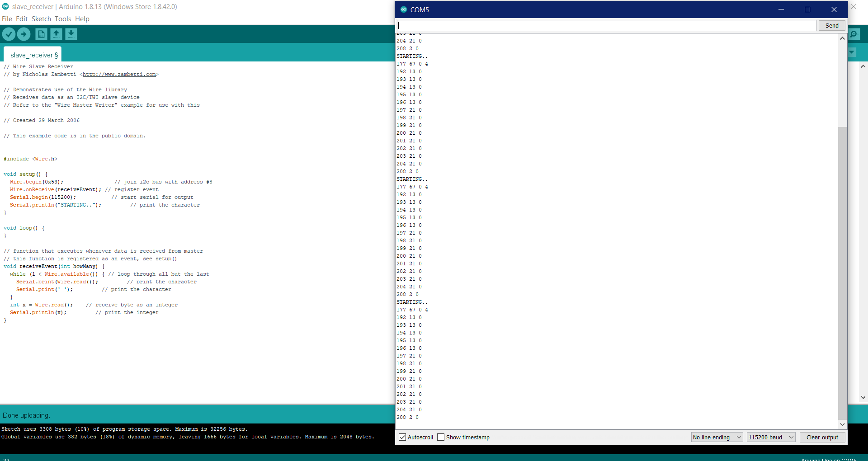Screen dimensions: 868x461
Task: Maximize the COM5 window
Action: tap(807, 9)
